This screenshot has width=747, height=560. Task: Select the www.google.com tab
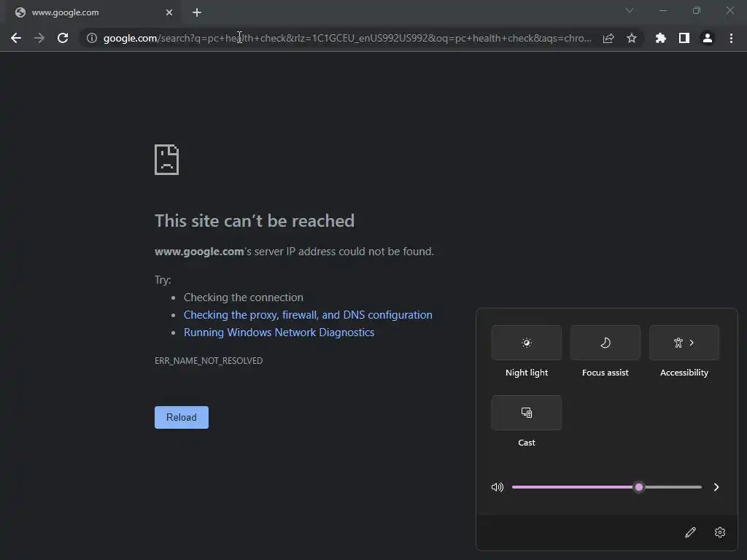93,12
